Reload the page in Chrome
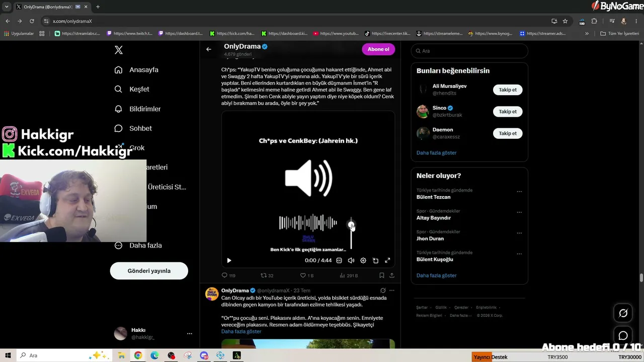The height and width of the screenshot is (362, 644). [x=32, y=21]
